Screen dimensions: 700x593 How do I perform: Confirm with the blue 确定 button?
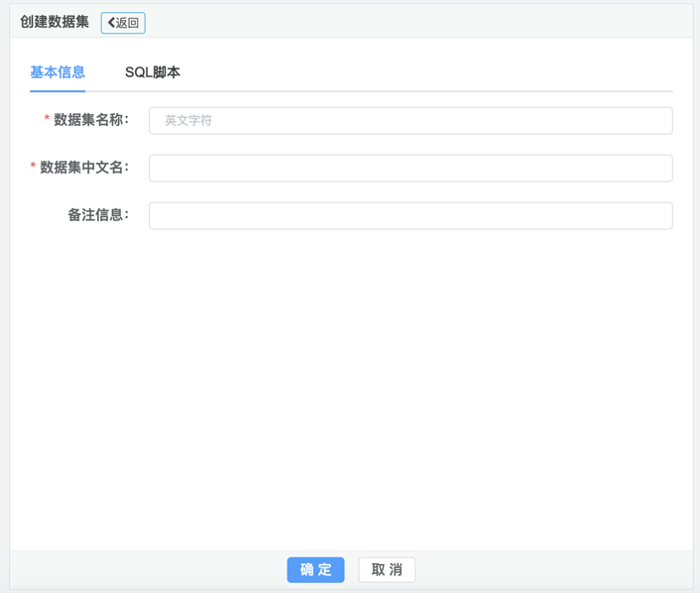click(315, 570)
